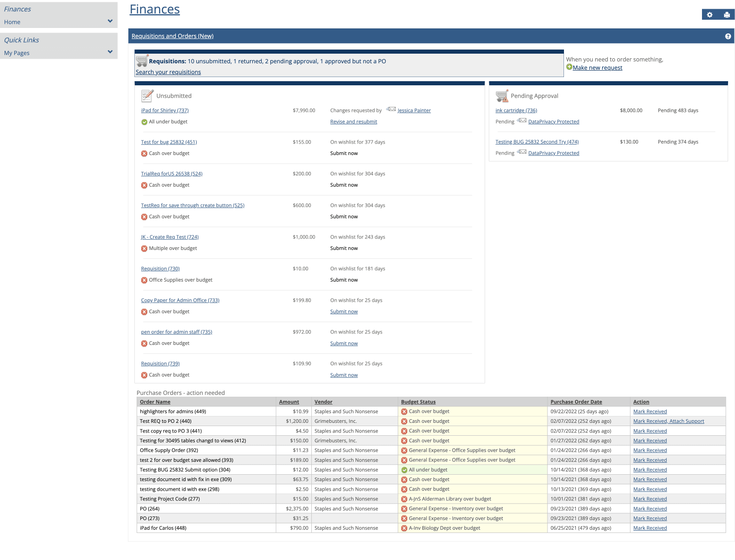Mark Received for highlighters for admins (449)

pos(650,412)
